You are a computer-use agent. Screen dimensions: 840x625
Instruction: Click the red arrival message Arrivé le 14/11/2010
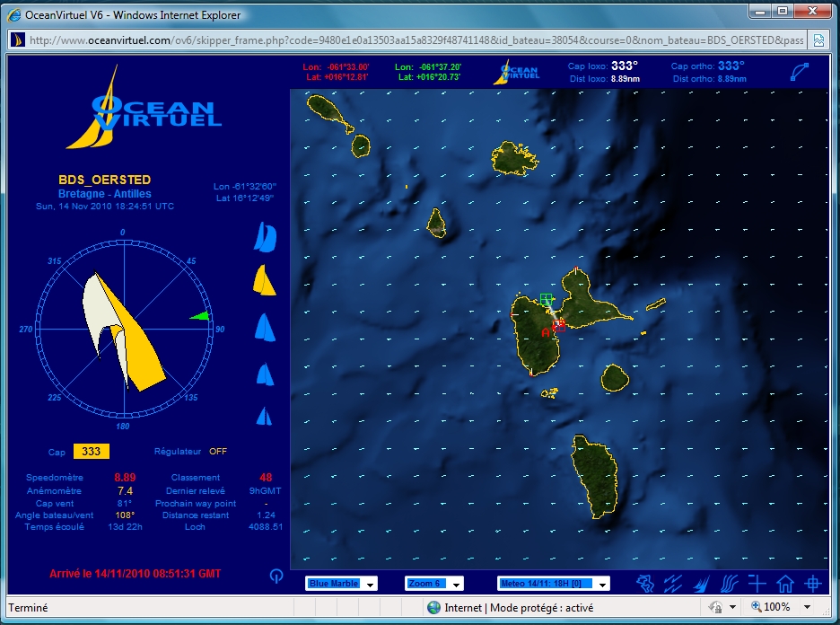pos(135,574)
